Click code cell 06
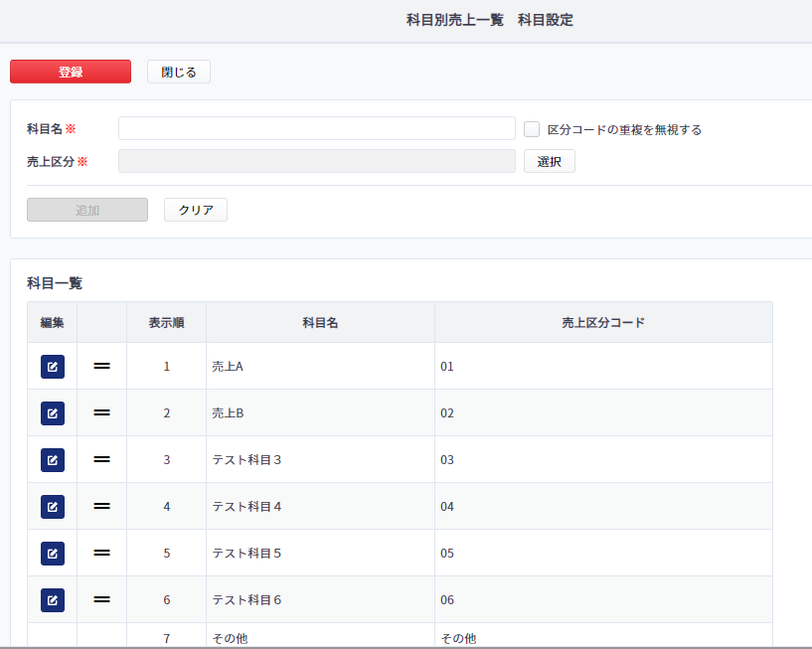 pos(603,599)
